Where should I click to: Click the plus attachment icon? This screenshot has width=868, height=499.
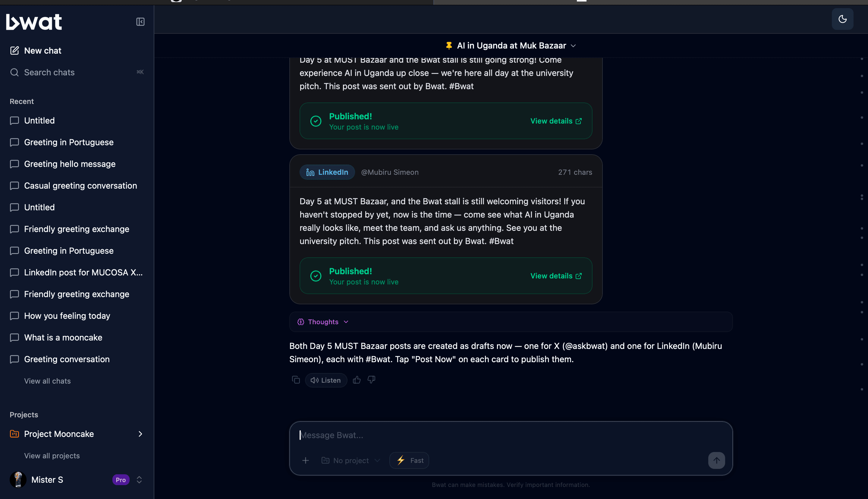coord(306,460)
